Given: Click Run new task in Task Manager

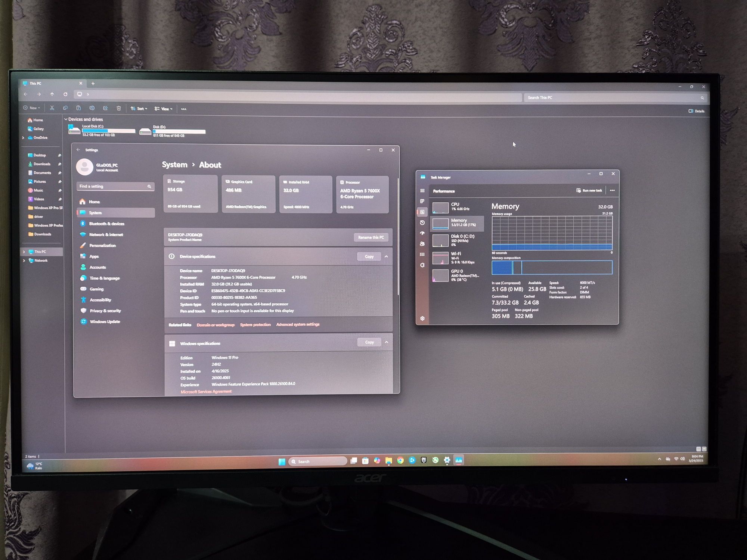Looking at the screenshot, I should tap(589, 190).
